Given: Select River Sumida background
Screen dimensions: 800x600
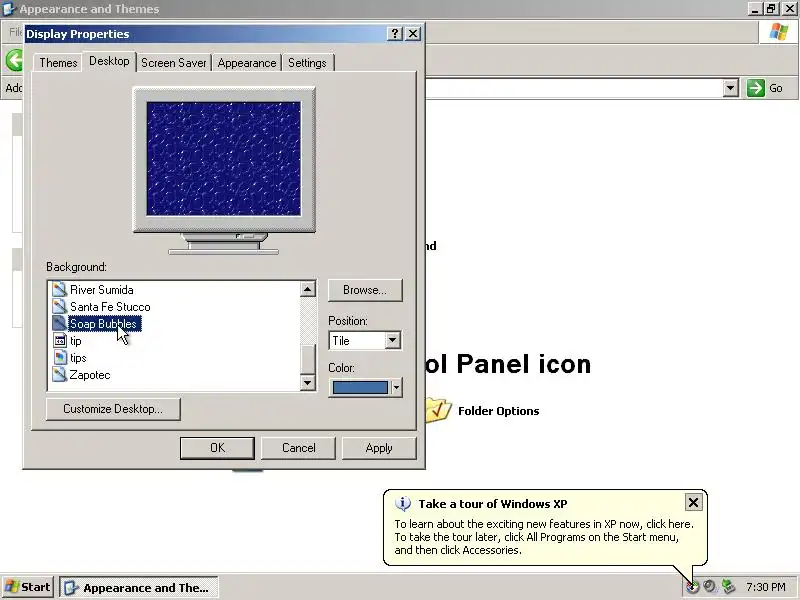Looking at the screenshot, I should pos(102,290).
